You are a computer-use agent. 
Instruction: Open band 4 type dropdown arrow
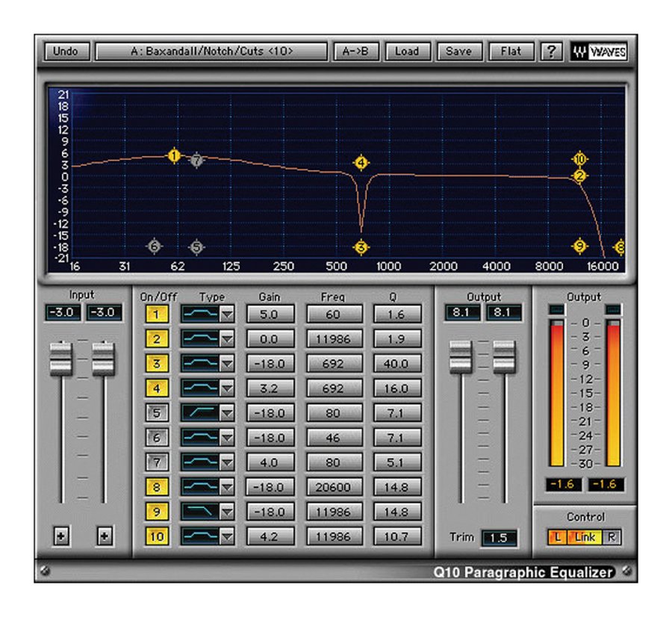[227, 388]
